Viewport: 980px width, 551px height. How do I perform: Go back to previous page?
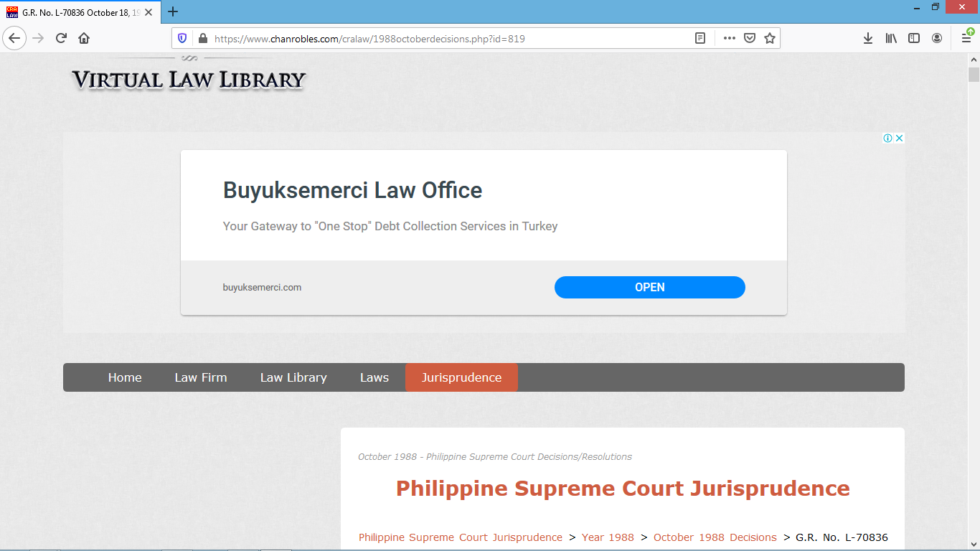14,38
